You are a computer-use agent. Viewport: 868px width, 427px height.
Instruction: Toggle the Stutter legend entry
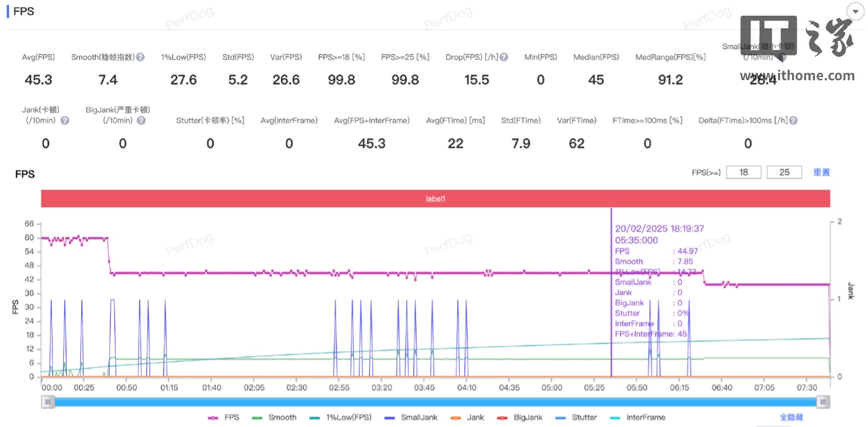click(576, 417)
